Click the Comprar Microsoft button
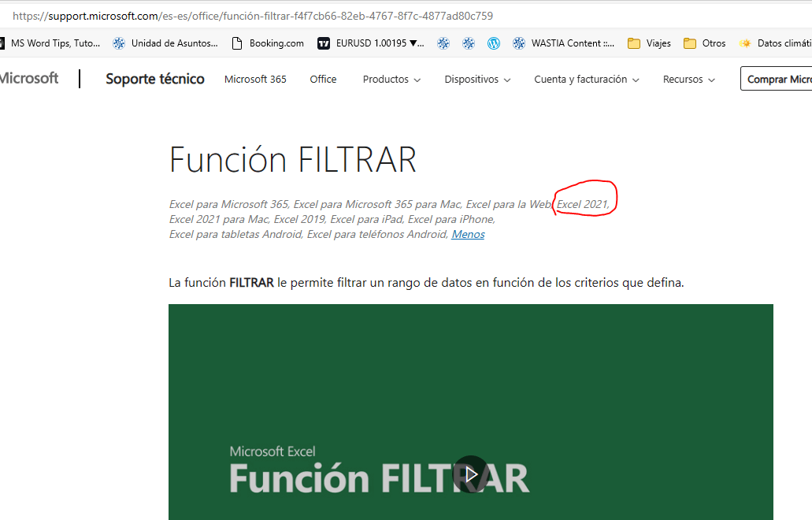Viewport: 812px width, 520px height. [777, 79]
